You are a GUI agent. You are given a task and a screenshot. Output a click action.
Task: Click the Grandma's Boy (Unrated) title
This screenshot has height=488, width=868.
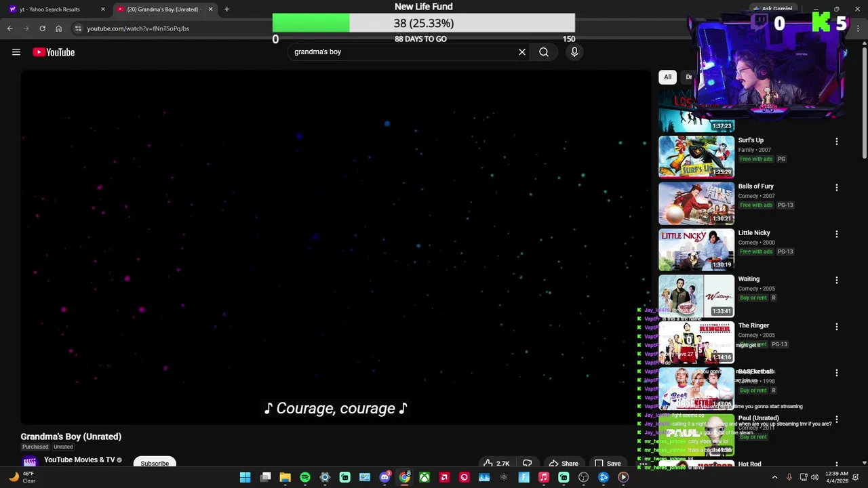tap(71, 436)
